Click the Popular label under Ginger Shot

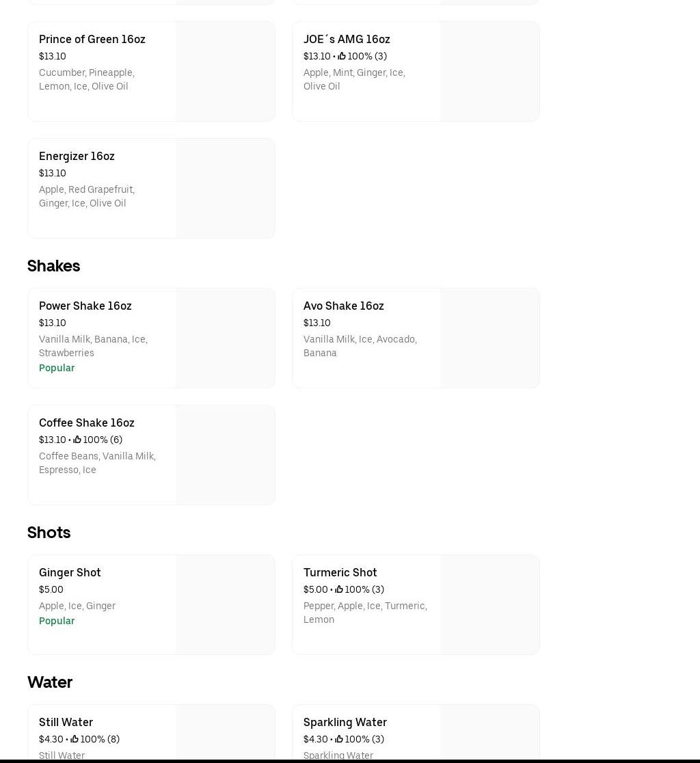click(x=57, y=621)
